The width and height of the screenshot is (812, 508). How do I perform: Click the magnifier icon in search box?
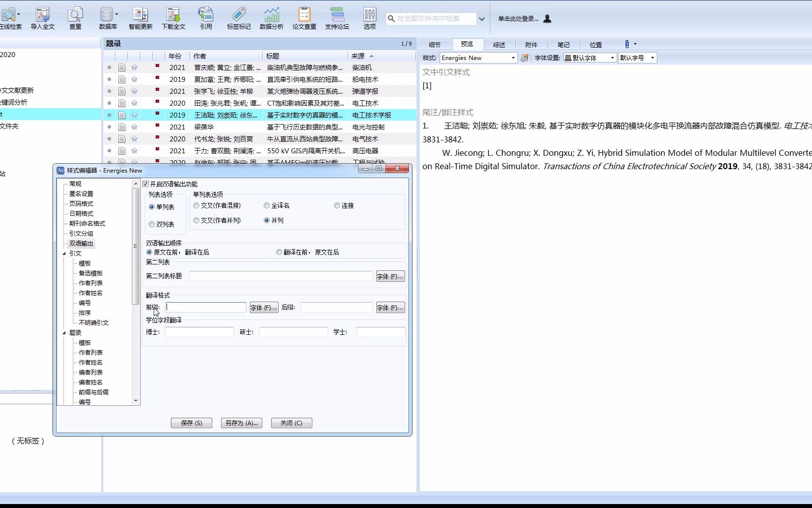point(391,19)
